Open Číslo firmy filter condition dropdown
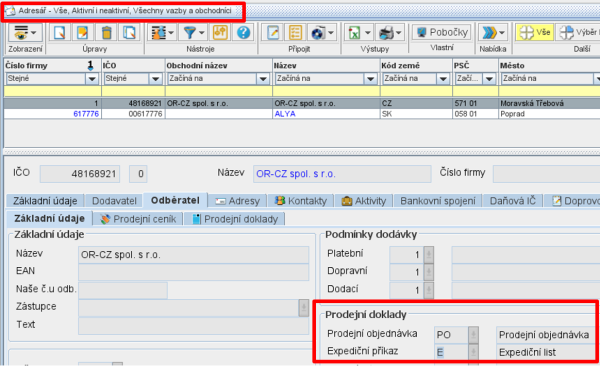Screen dimensions: 600x367 (92, 79)
